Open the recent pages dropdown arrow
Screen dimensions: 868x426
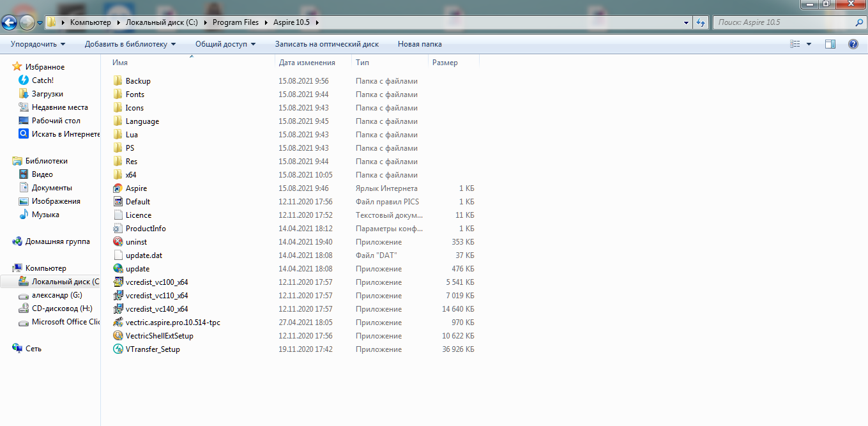click(x=40, y=23)
